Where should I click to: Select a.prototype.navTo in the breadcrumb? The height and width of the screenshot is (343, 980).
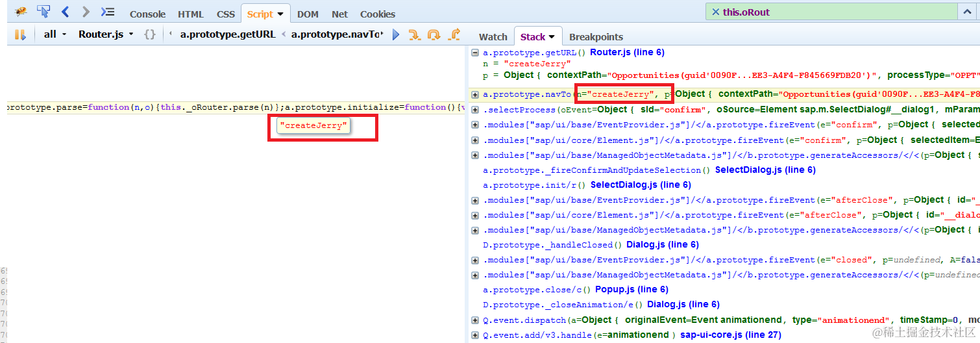337,34
